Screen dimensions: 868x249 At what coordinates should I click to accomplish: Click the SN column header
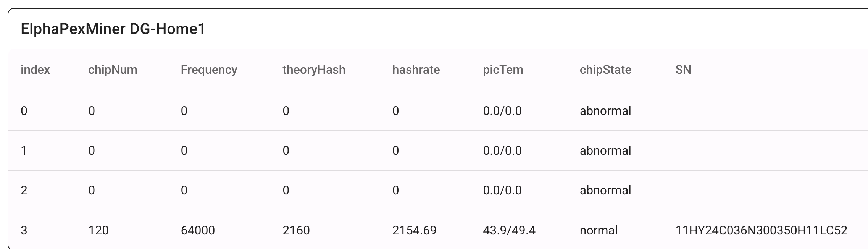(683, 70)
